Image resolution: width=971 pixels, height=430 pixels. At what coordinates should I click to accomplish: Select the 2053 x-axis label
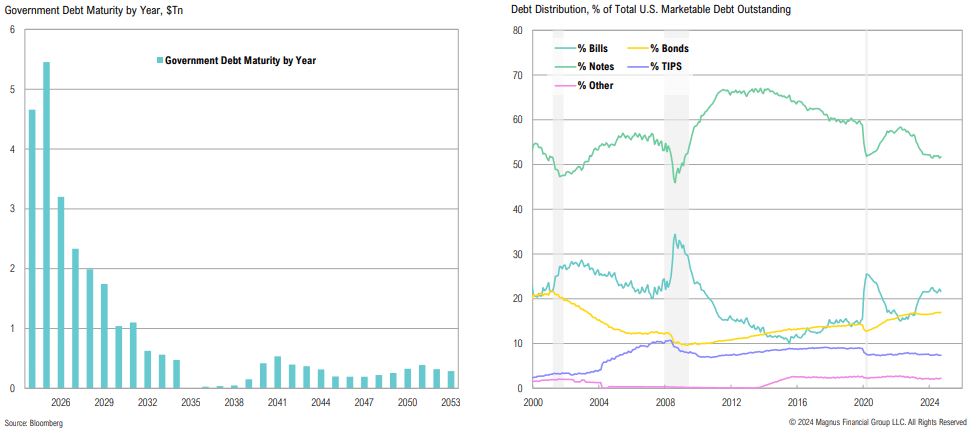click(x=451, y=401)
